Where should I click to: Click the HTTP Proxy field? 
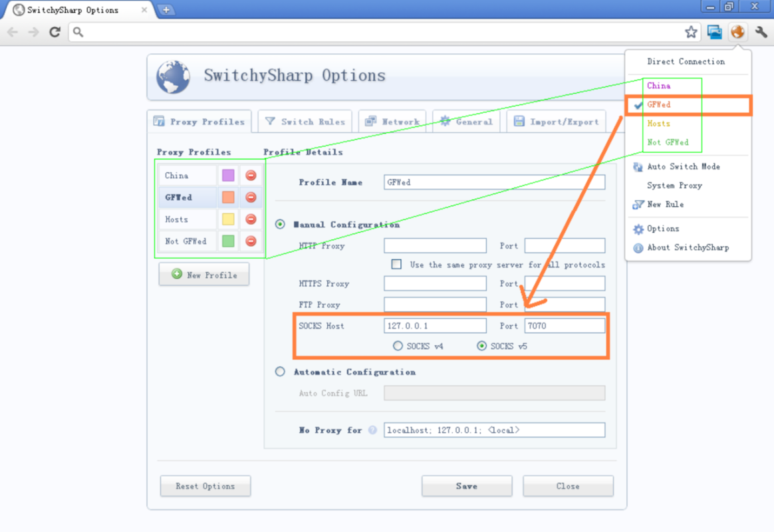[x=435, y=245]
